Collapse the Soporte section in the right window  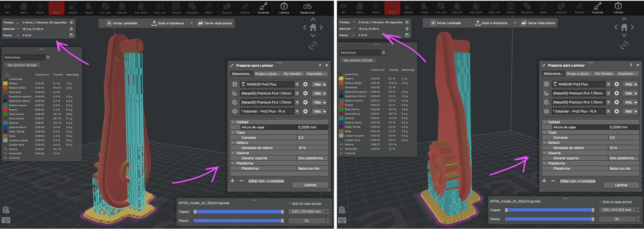(x=545, y=153)
